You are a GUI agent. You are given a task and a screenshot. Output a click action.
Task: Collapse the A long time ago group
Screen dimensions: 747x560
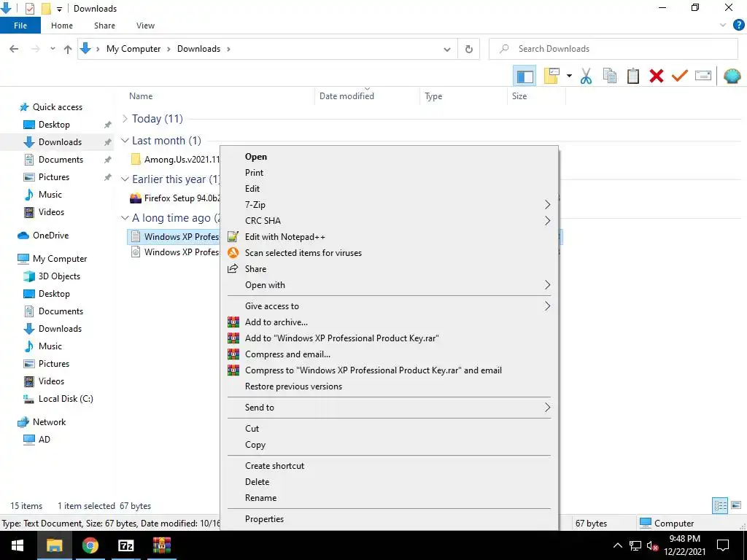coord(125,217)
